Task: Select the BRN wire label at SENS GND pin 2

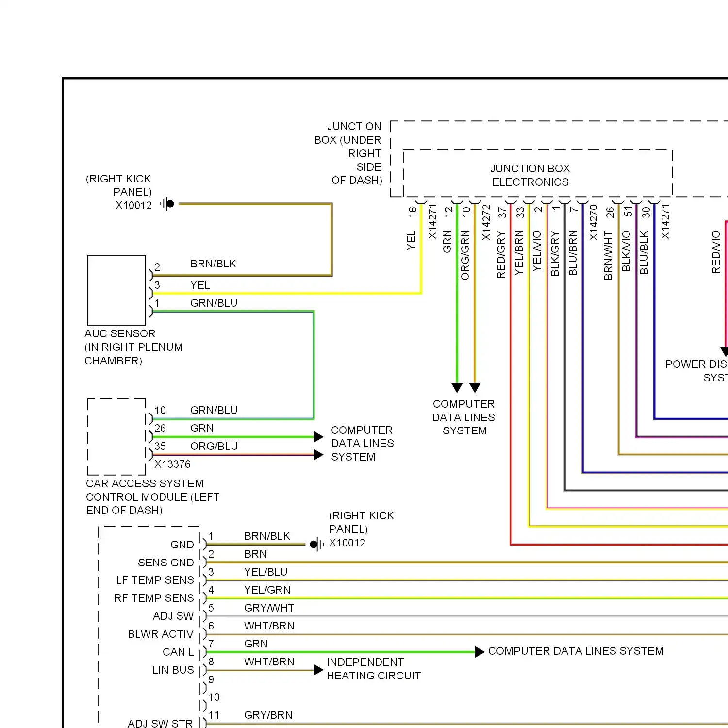Action: click(x=256, y=554)
